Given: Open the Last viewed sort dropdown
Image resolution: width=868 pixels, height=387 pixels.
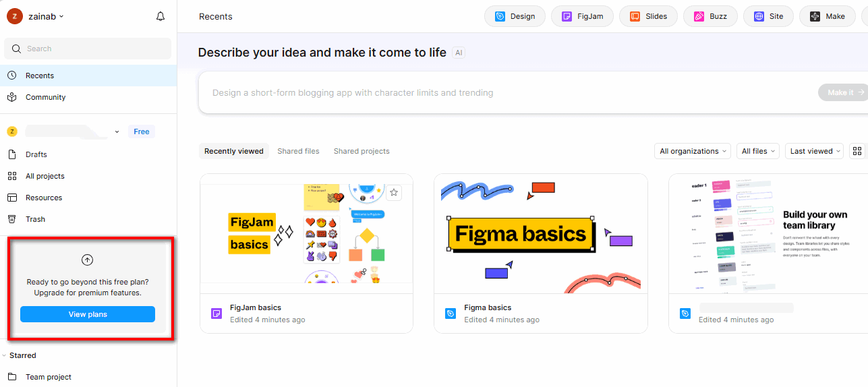Looking at the screenshot, I should pos(815,151).
